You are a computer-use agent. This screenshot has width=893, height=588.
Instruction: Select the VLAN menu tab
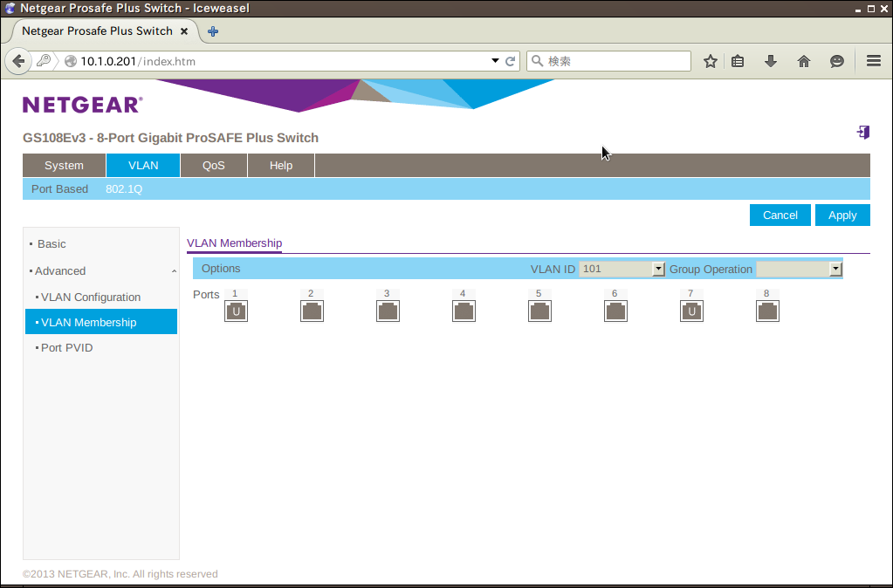[143, 166]
